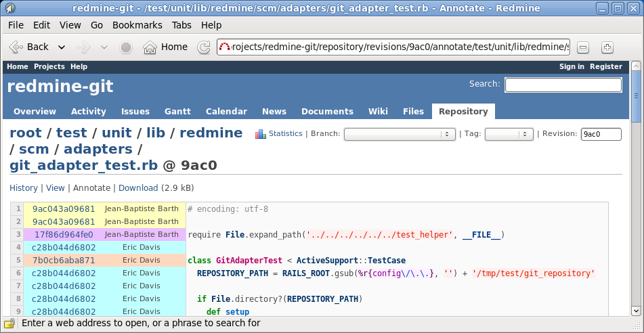Open git_adapter_test.rb breadcrumb link
Viewport: 644px width, 333px height.
point(83,165)
